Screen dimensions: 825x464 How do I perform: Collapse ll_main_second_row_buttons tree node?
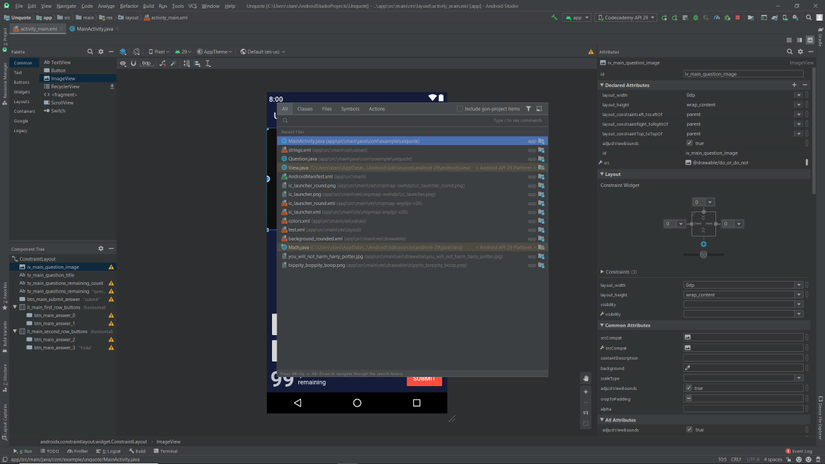click(15, 331)
